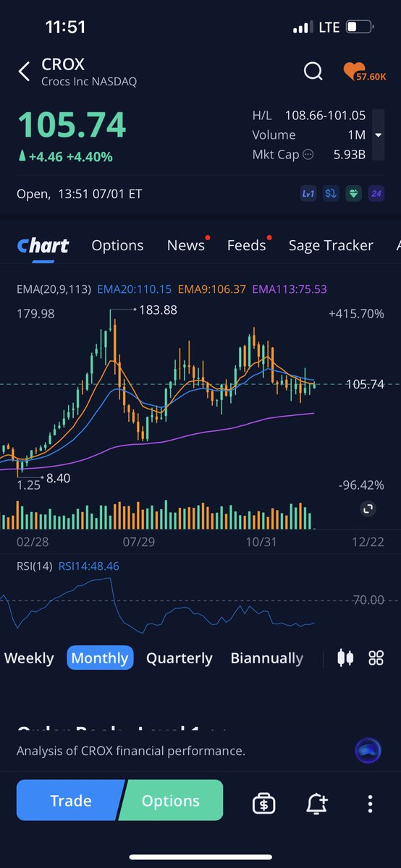This screenshot has height=868, width=401.
Task: Open the paper trading money-bag icon
Action: [x=263, y=803]
